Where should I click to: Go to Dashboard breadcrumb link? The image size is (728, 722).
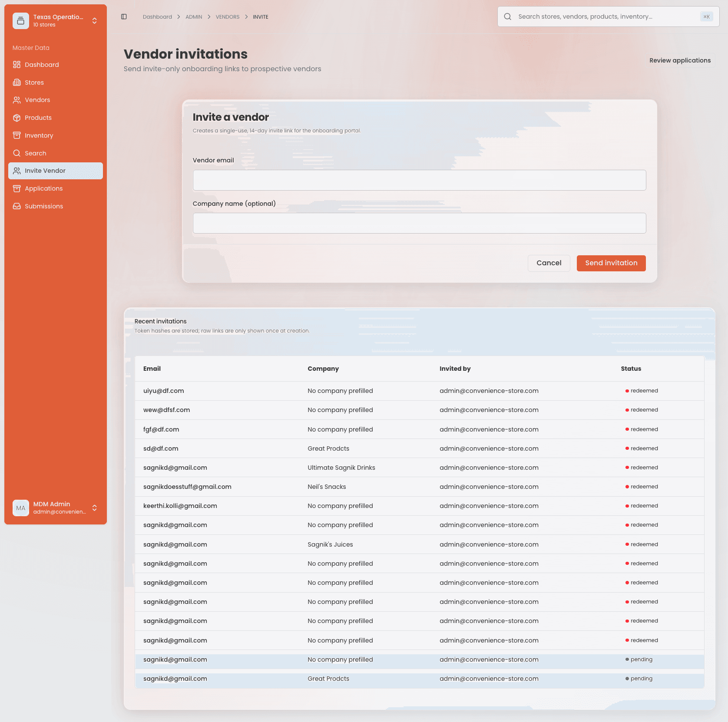(157, 17)
